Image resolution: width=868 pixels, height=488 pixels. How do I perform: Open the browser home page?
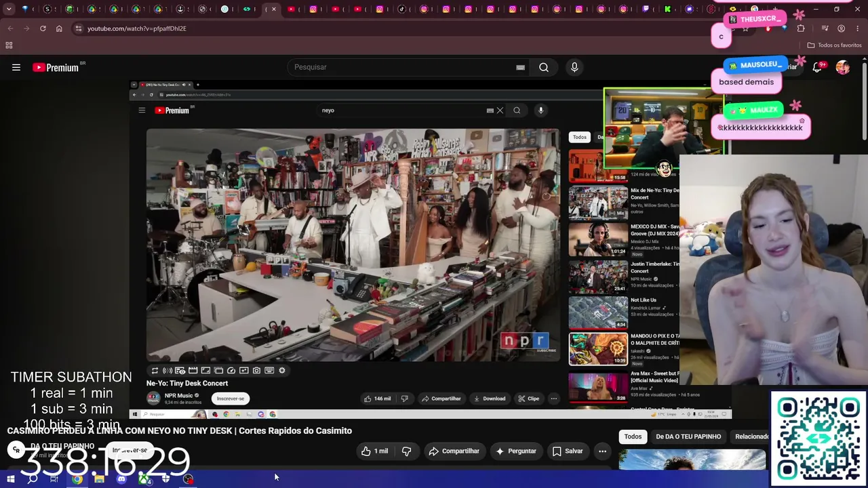(59, 28)
